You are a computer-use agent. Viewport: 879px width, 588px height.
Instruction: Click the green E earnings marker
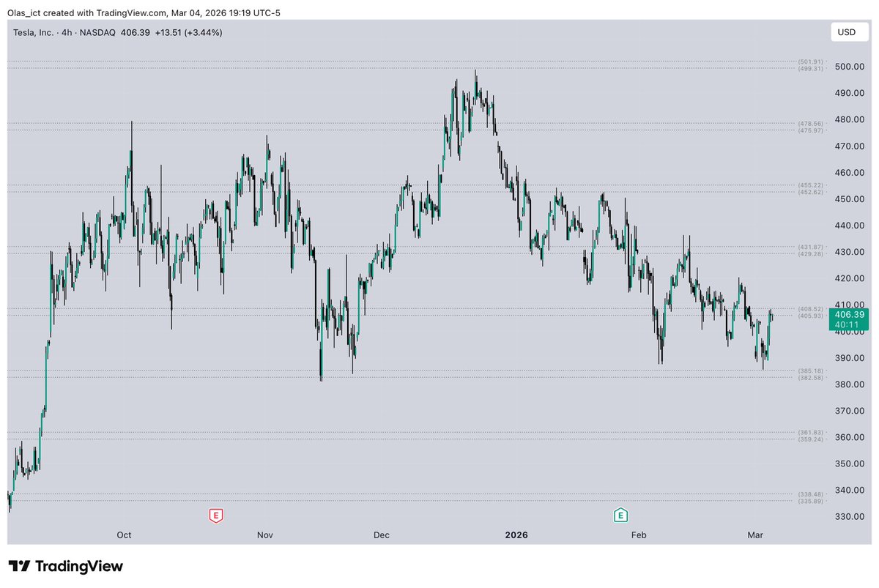pyautogui.click(x=620, y=516)
